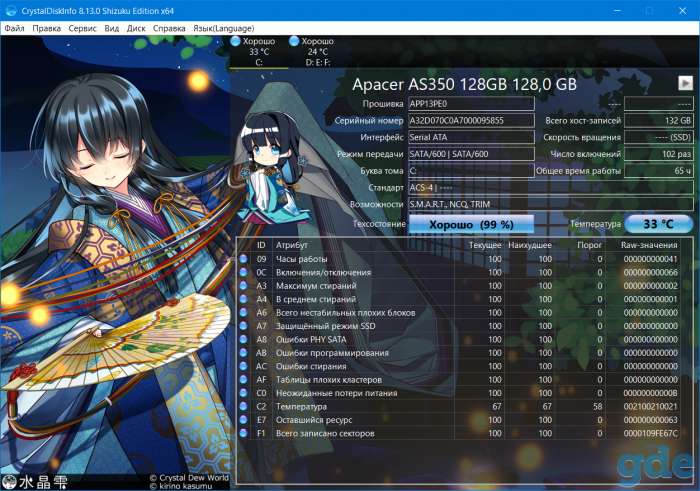Click status dot for Ошибки PHY SATA

(243, 339)
